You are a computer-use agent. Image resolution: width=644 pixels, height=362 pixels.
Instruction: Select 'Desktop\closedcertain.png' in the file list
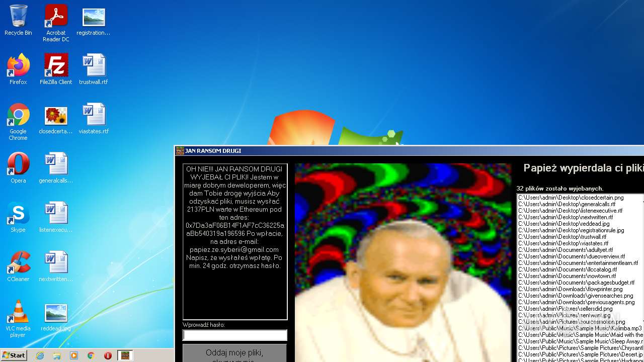coord(571,198)
